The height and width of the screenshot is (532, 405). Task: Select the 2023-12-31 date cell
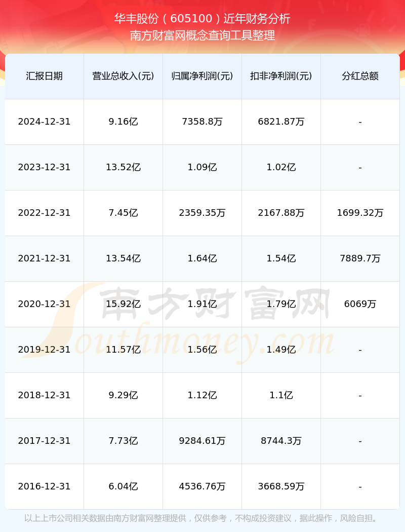(x=45, y=167)
